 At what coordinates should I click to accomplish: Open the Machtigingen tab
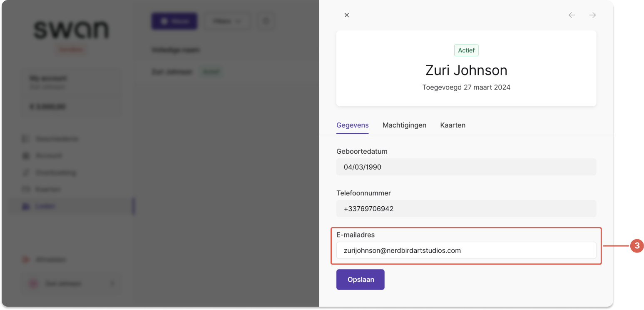coord(404,125)
